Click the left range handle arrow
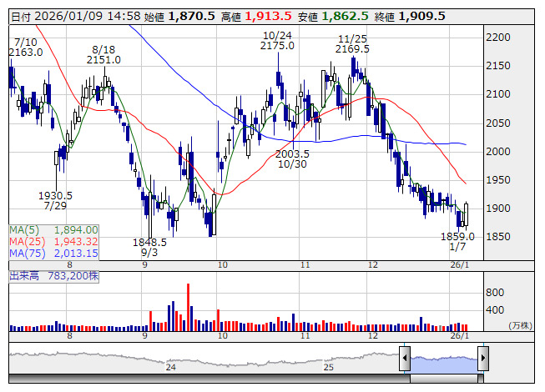Viewport: 545px width, 392px height. (405, 358)
